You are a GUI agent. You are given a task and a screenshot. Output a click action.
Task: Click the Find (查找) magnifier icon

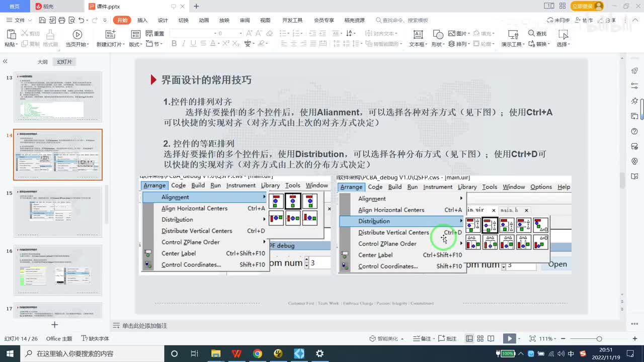click(531, 34)
